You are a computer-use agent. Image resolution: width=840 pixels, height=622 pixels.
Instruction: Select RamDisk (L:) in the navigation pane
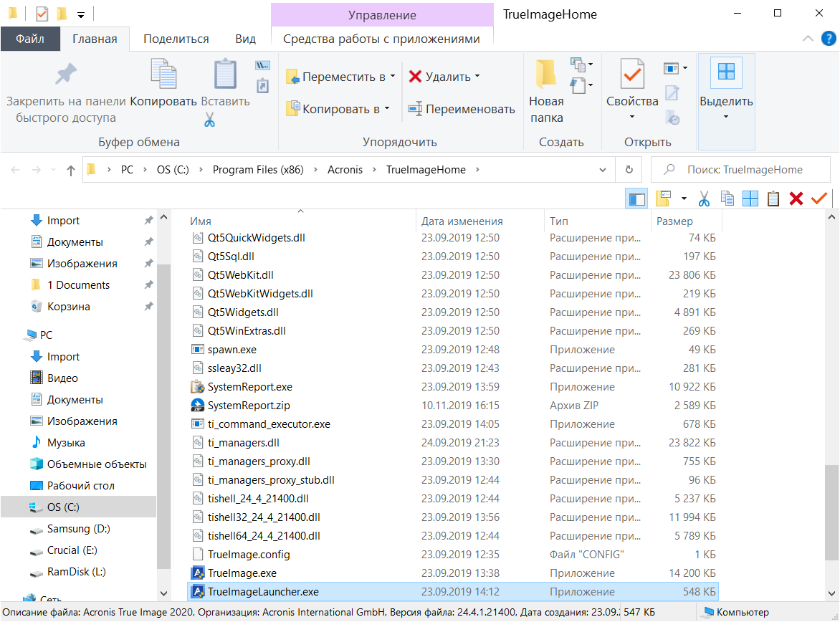76,572
